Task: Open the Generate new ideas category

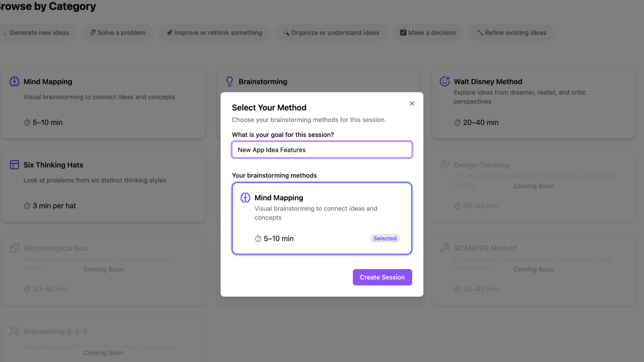Action: (x=38, y=33)
